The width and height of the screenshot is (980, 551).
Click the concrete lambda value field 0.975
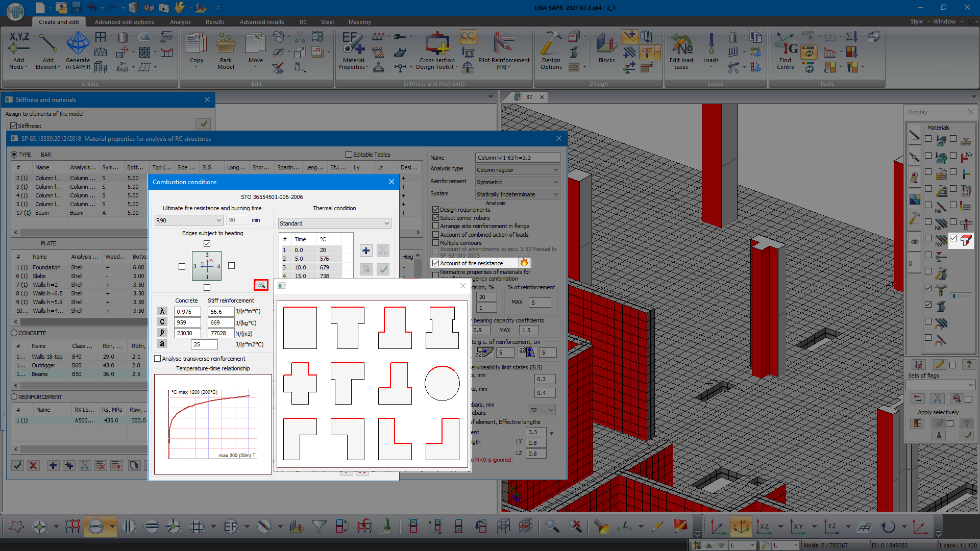point(187,312)
